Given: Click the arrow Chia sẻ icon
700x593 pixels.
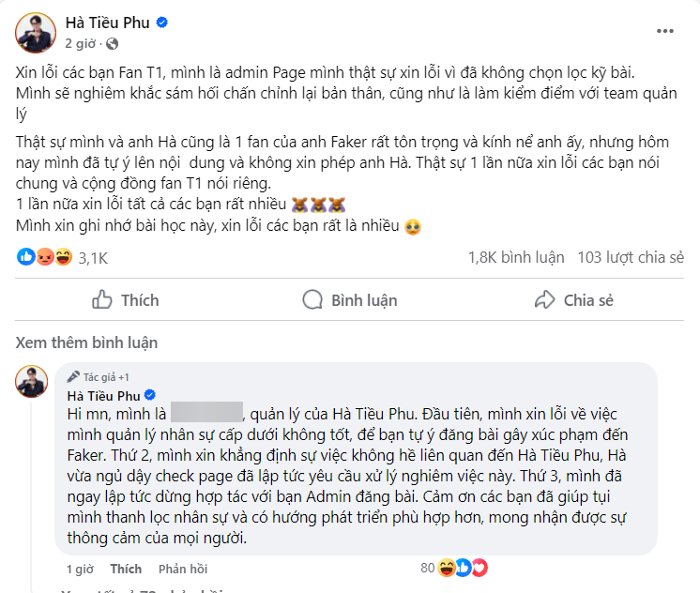Looking at the screenshot, I should (x=544, y=300).
